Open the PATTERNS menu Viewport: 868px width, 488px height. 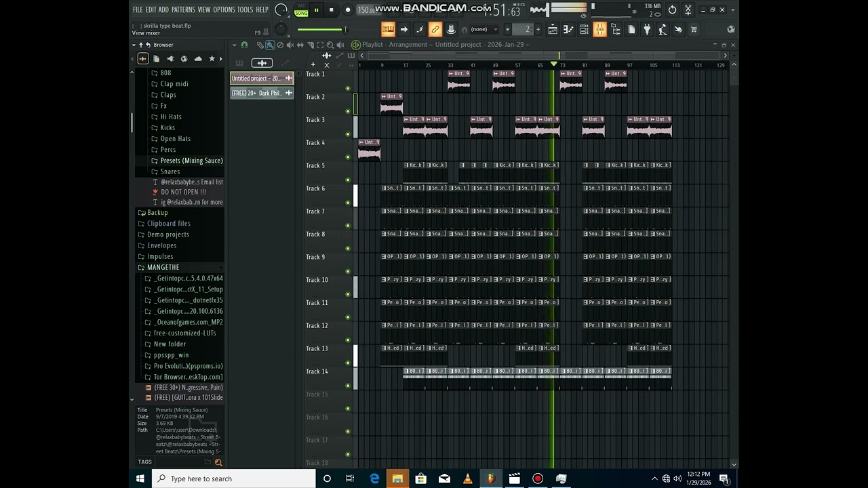(183, 9)
